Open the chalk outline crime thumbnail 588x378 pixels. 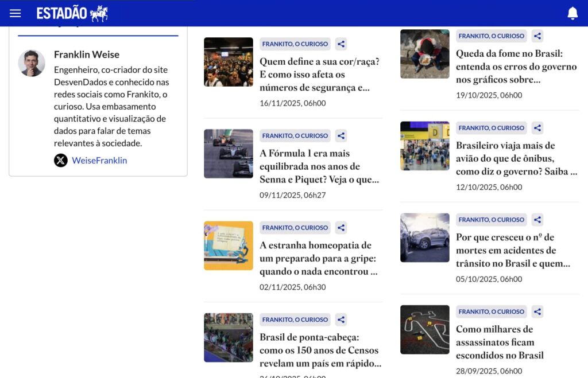pyautogui.click(x=425, y=329)
